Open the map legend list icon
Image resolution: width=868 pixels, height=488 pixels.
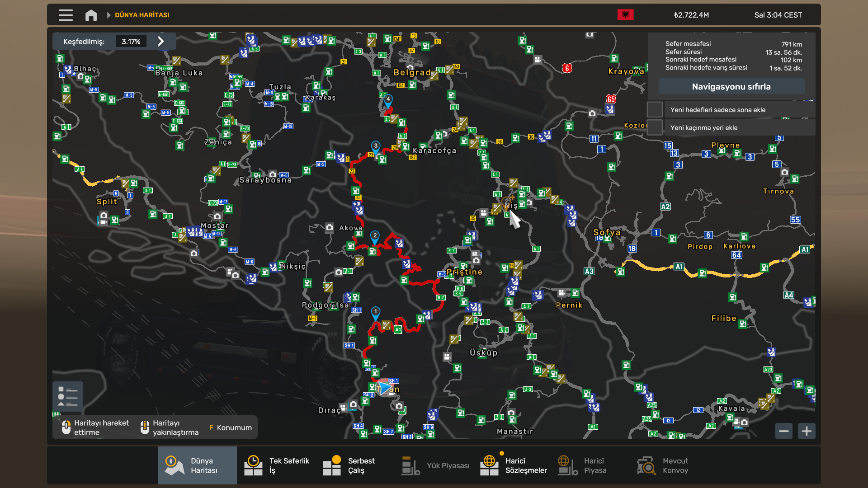(x=68, y=396)
